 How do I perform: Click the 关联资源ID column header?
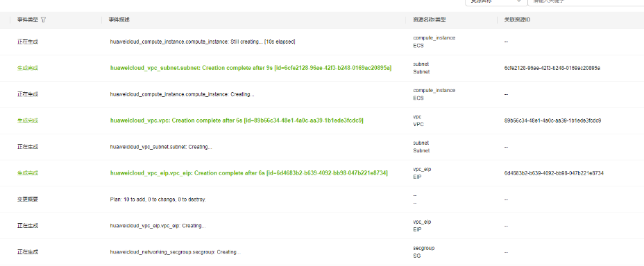517,19
